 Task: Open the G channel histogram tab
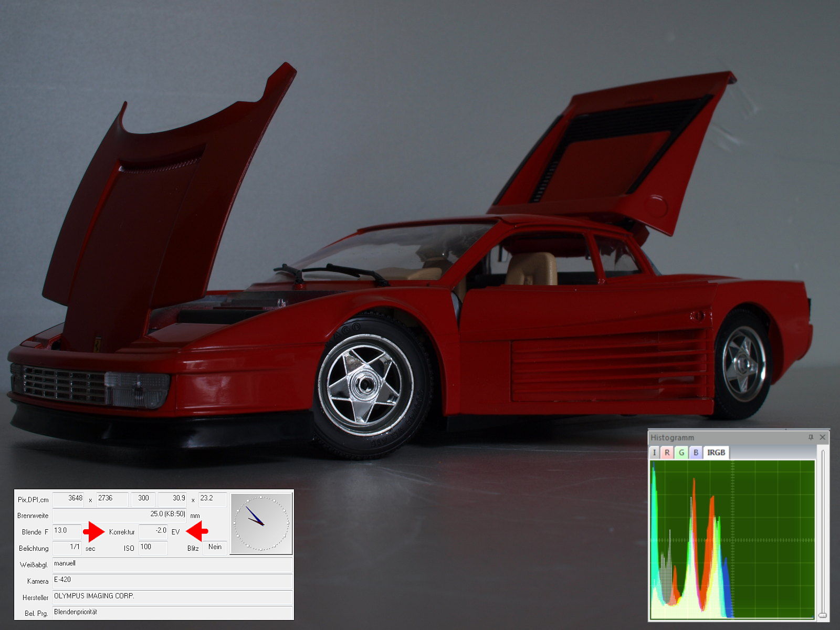pyautogui.click(x=681, y=453)
